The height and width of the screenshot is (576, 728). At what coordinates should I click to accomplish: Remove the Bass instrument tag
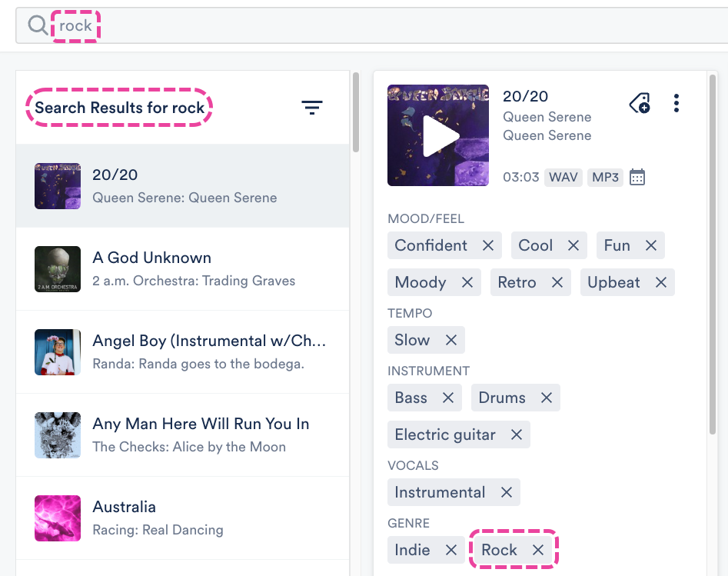point(448,398)
